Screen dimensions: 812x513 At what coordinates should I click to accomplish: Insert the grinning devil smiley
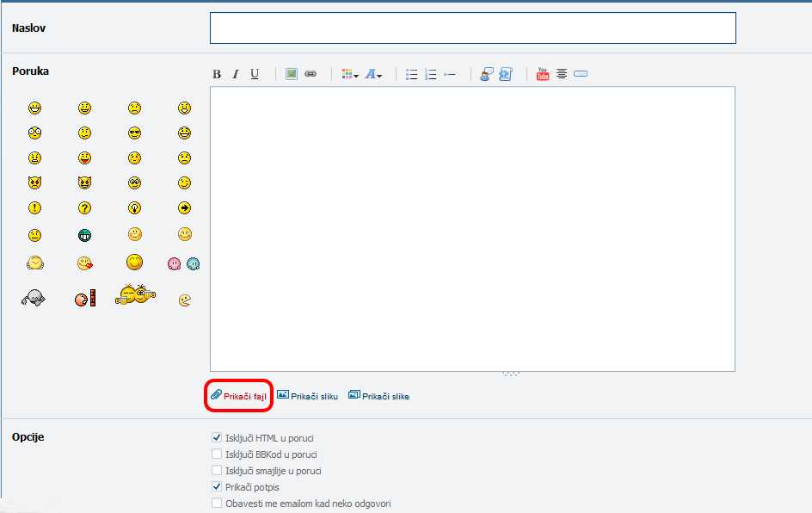tap(84, 182)
